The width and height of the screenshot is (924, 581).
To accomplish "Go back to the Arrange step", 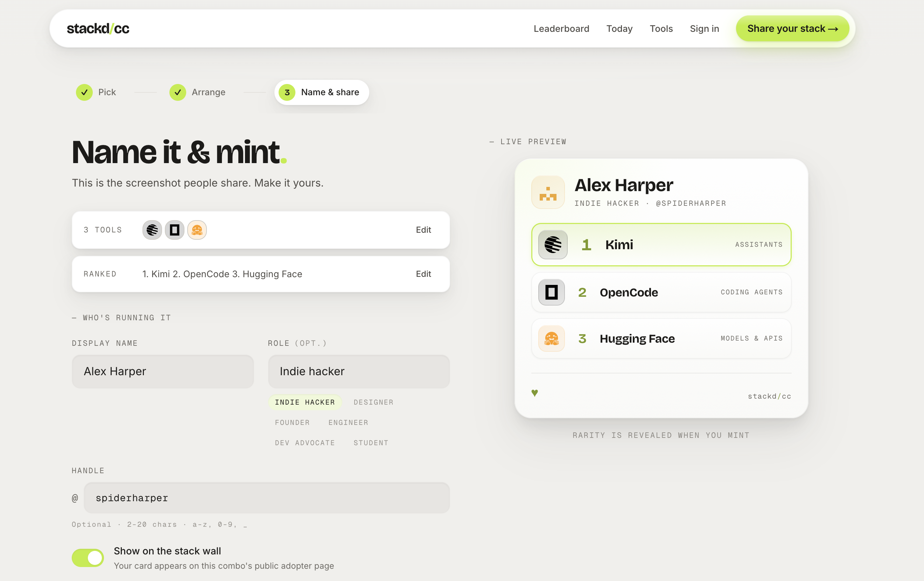I will point(197,92).
